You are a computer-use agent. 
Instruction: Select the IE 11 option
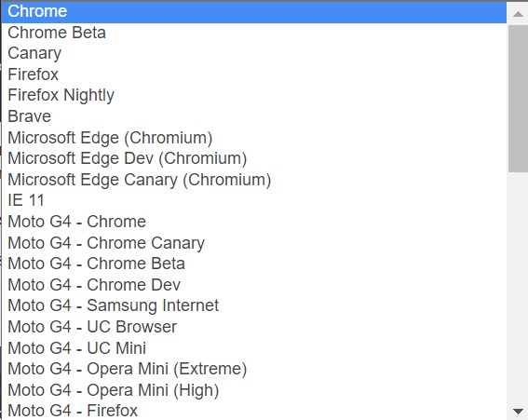tap(254, 201)
